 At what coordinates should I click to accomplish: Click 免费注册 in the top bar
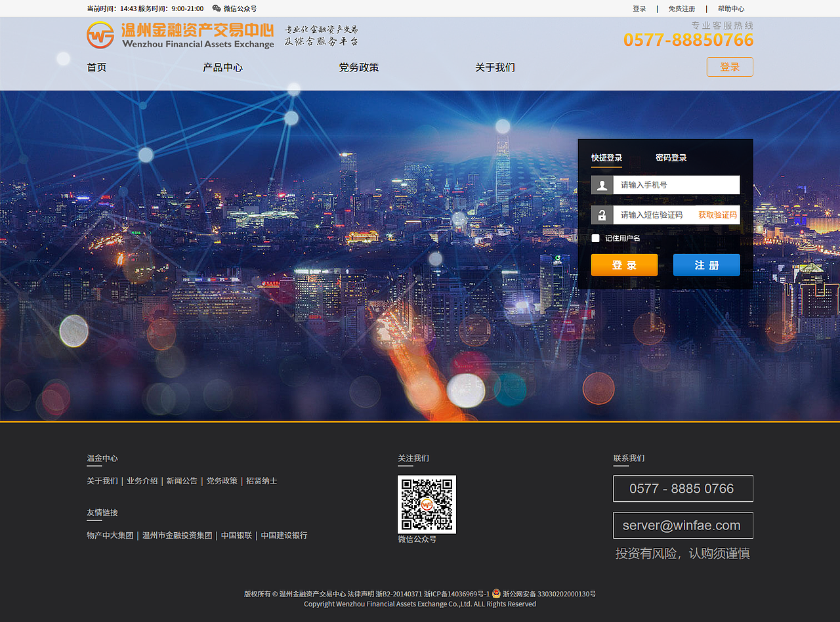click(681, 9)
